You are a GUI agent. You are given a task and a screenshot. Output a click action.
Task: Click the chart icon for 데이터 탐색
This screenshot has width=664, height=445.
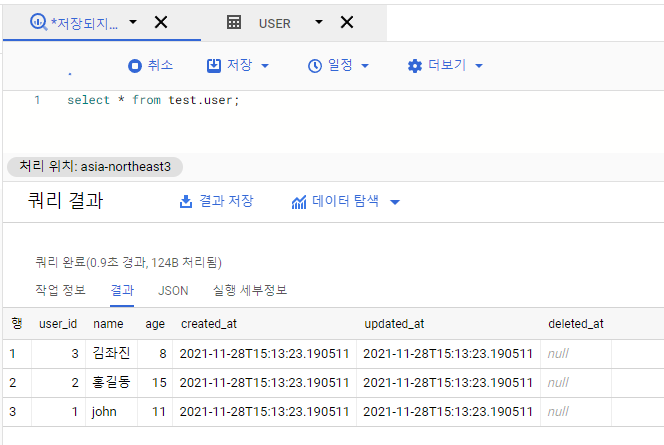pos(299,202)
